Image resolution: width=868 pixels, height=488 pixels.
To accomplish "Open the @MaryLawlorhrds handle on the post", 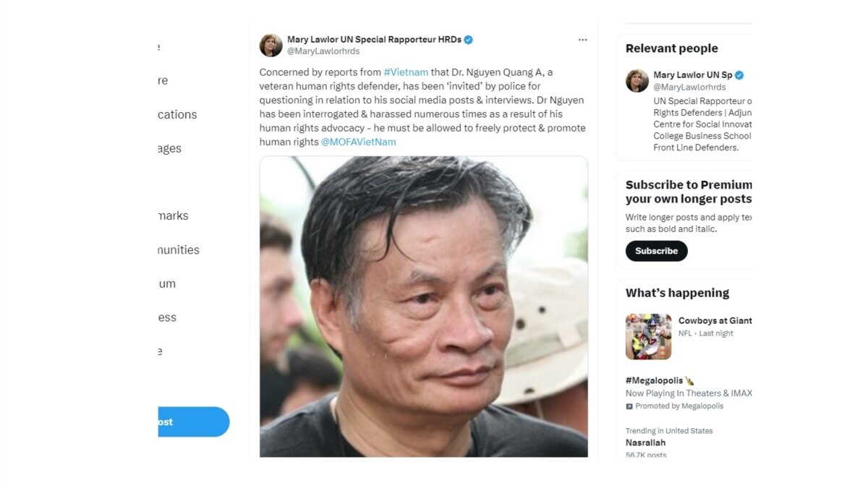I will pyautogui.click(x=323, y=51).
